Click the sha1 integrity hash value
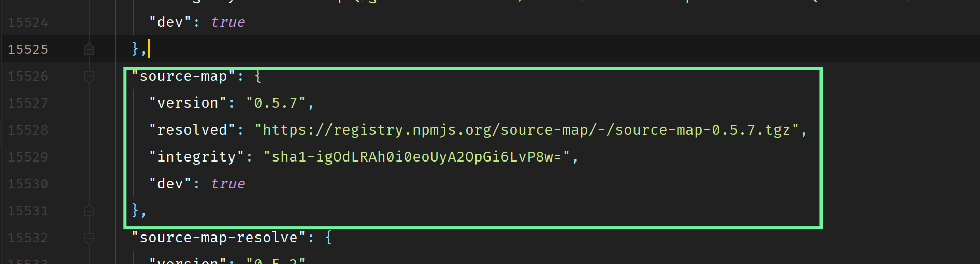 coord(417,157)
